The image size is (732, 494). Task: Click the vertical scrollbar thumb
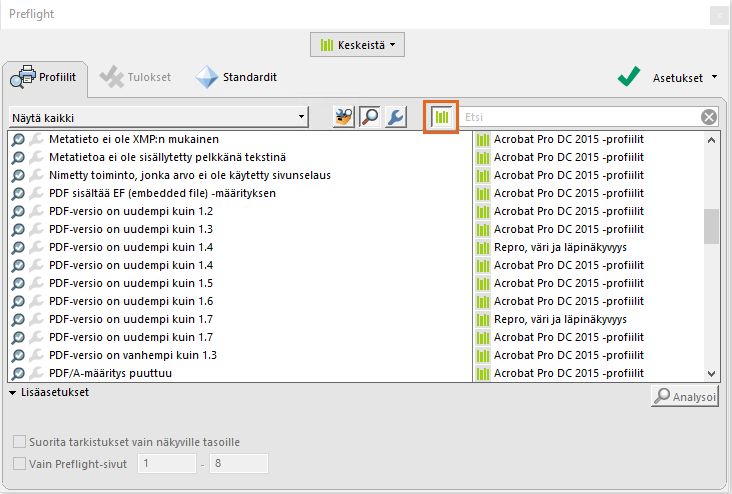tap(711, 226)
